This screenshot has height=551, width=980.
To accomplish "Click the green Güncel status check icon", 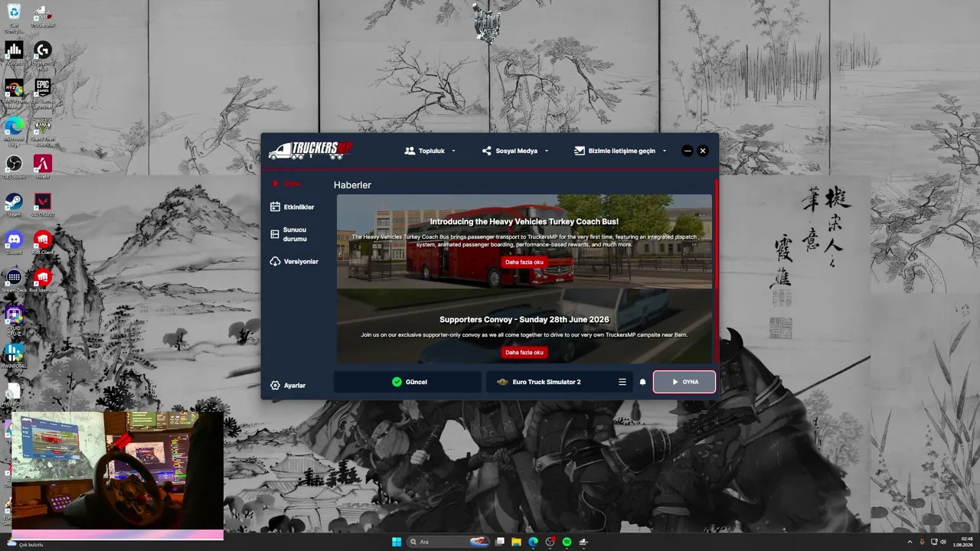I will [397, 382].
